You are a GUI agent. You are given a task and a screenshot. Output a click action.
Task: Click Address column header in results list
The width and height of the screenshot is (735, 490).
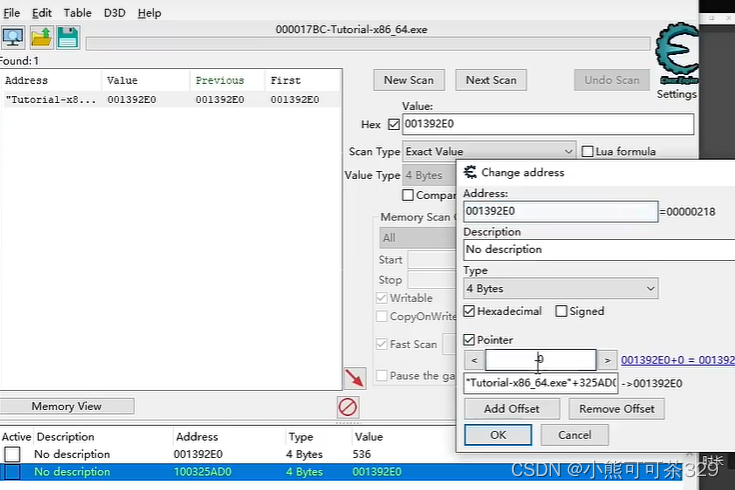point(51,80)
